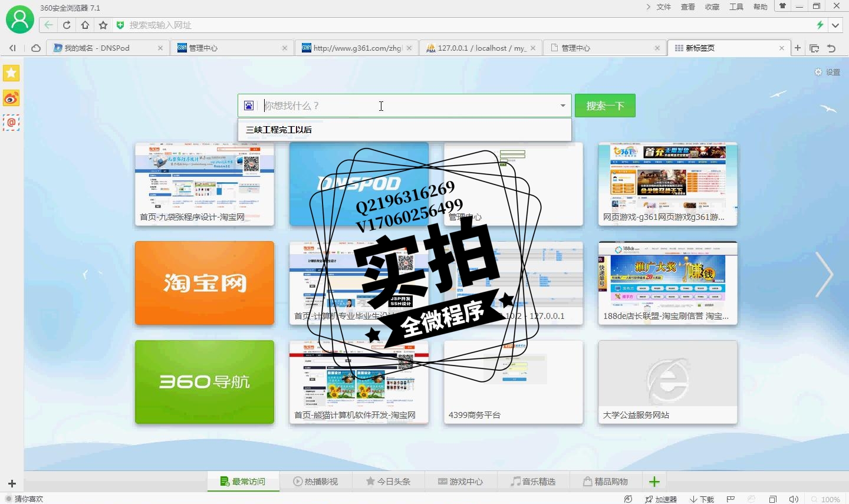Screen dimensions: 849x504
Task: Click the green lightning speed mode icon
Action: 820,25
